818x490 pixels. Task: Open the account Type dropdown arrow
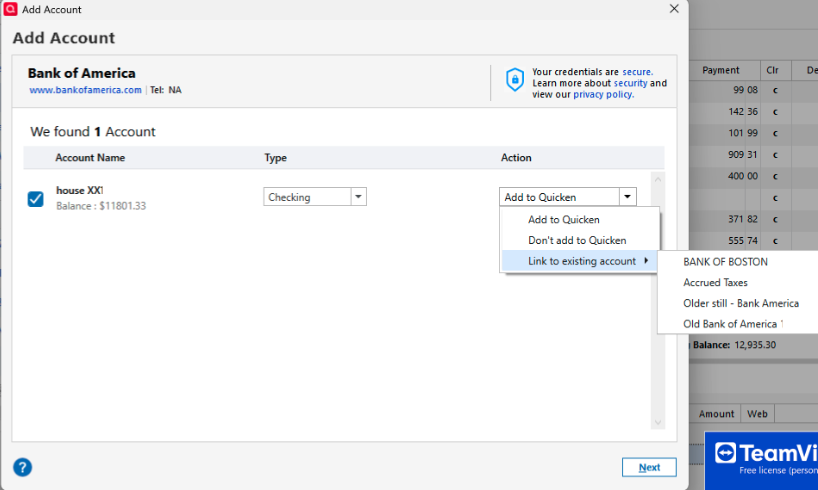359,197
